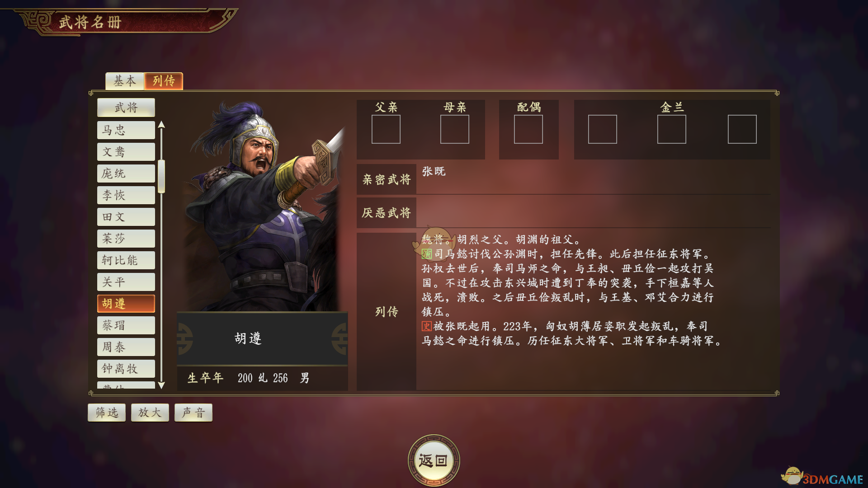The width and height of the screenshot is (868, 488).
Task: Click the 返回 round return button
Action: click(x=434, y=460)
